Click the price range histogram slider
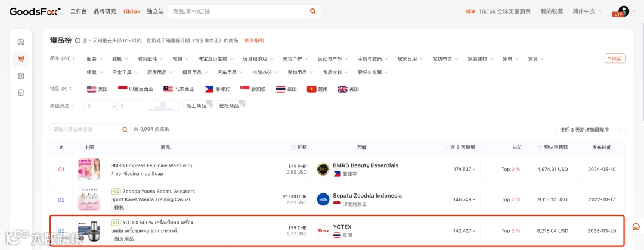 164,106
